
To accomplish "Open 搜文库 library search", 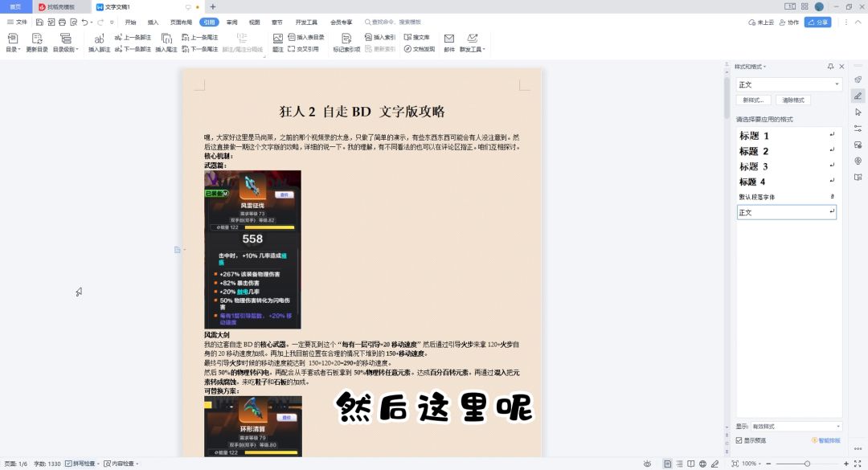I will click(417, 37).
